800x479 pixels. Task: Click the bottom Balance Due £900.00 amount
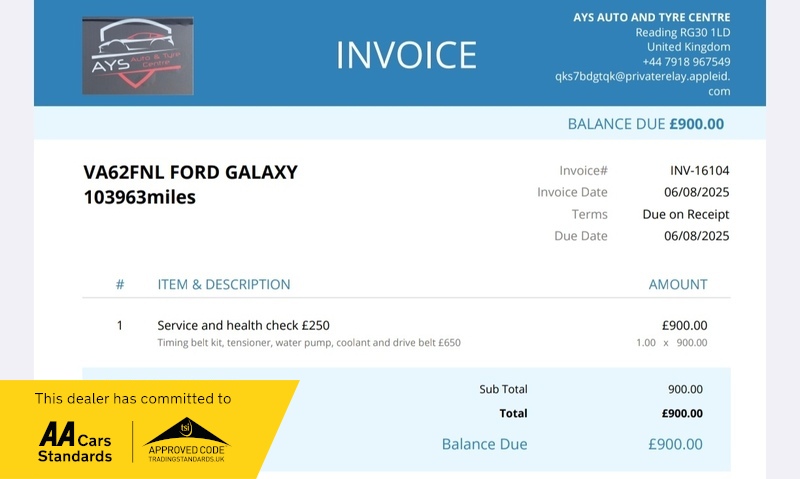coord(675,444)
